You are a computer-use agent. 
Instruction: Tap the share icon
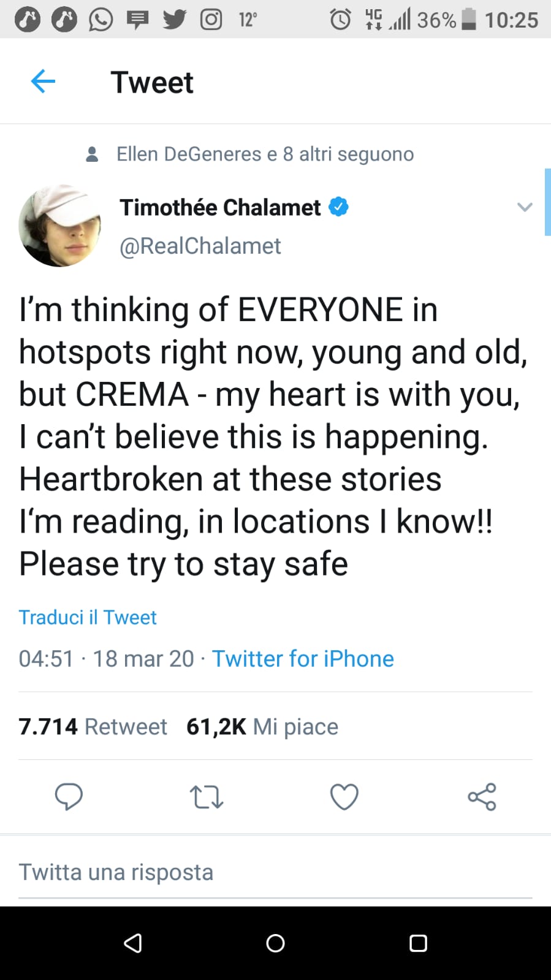click(x=482, y=797)
